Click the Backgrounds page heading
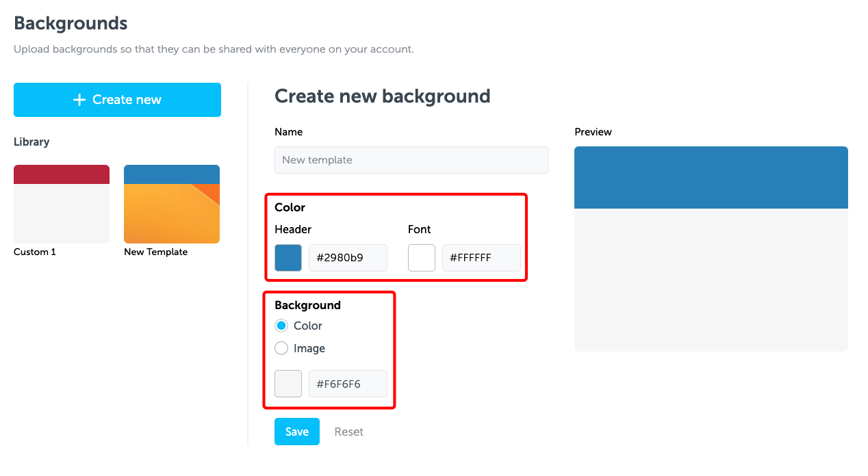The height and width of the screenshot is (476, 868). (x=71, y=23)
